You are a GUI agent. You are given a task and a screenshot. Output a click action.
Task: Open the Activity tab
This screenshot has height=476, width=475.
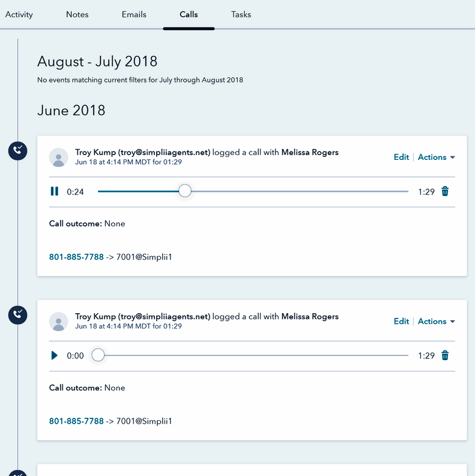[19, 14]
